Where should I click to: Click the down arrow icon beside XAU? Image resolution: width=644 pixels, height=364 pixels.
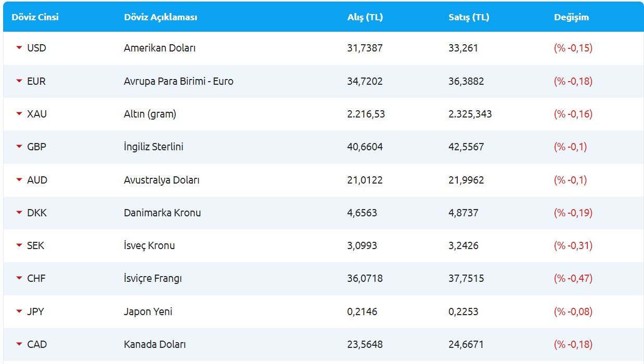point(19,114)
